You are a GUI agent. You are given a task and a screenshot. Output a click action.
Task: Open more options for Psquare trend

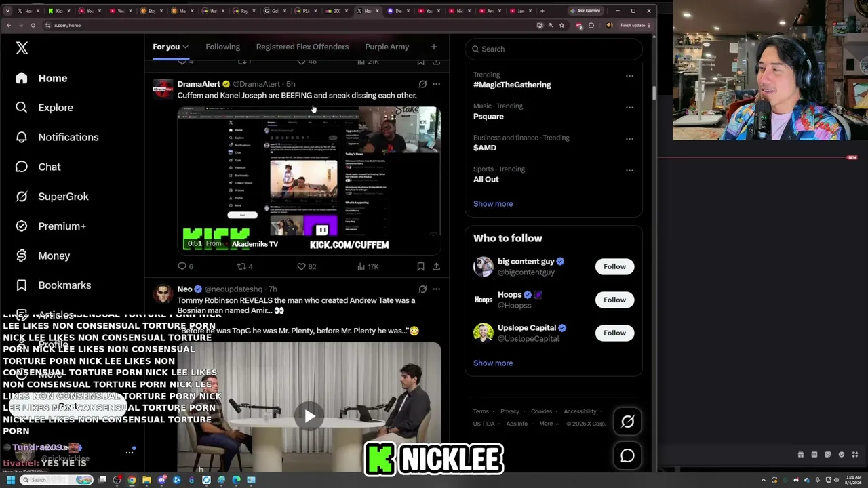(629, 107)
